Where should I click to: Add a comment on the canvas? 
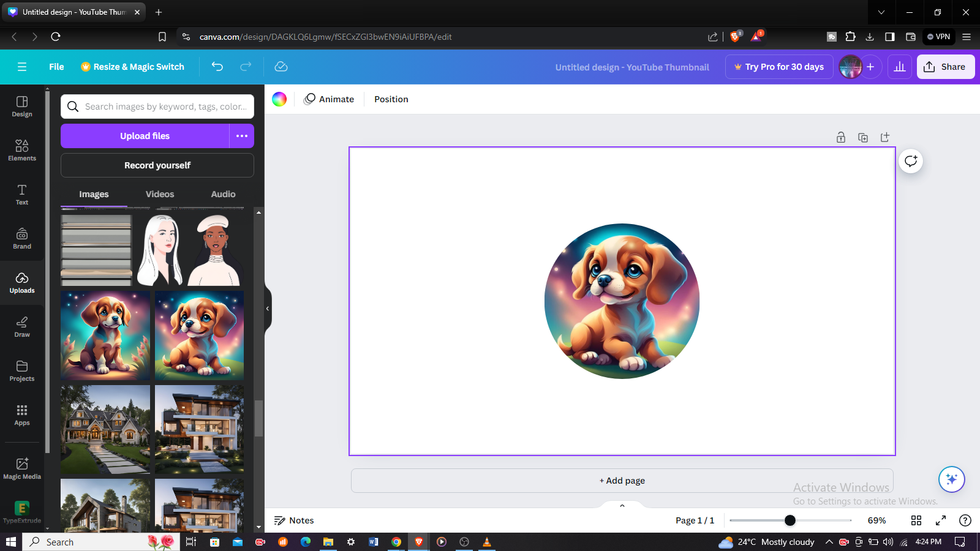tap(911, 161)
